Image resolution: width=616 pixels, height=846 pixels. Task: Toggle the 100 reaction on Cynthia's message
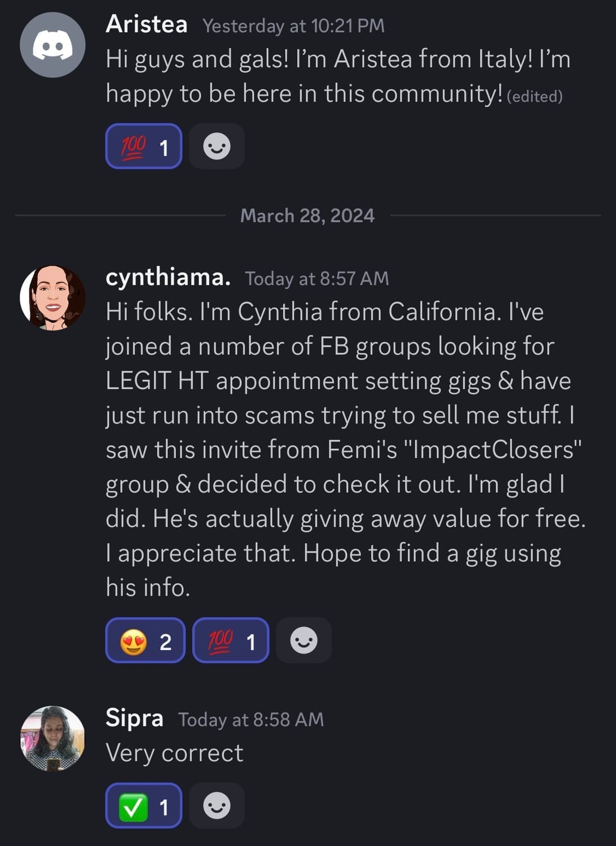pos(231,641)
